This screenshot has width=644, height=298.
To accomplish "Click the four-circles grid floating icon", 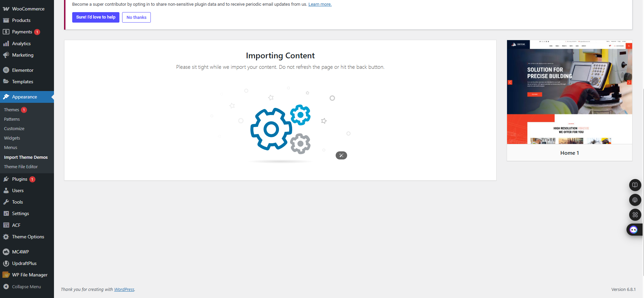I will coord(635,215).
